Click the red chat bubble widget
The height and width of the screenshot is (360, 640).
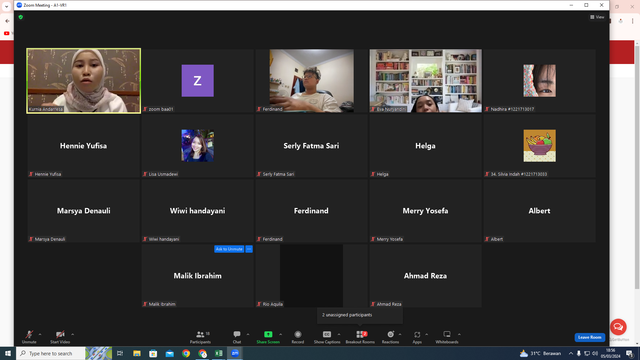point(618,327)
